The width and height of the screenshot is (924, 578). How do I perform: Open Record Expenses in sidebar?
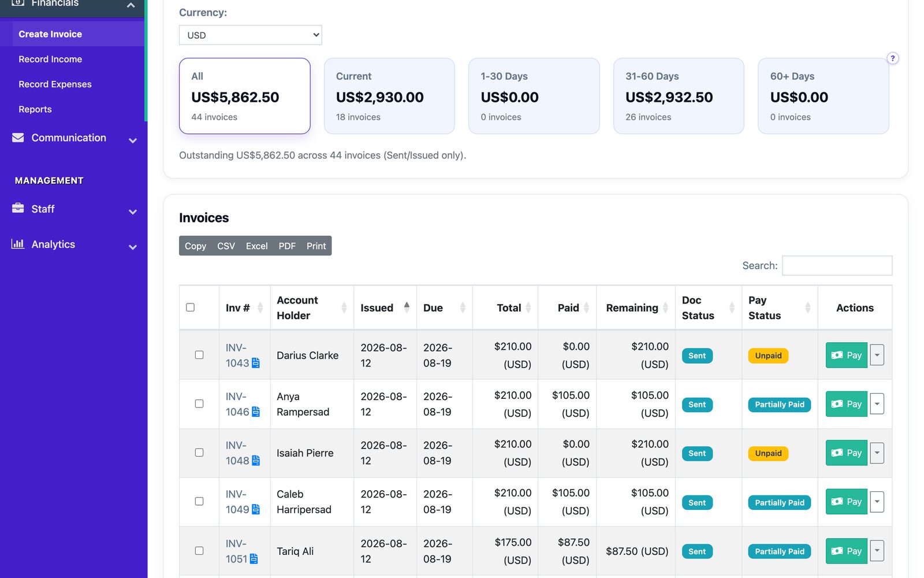[55, 84]
